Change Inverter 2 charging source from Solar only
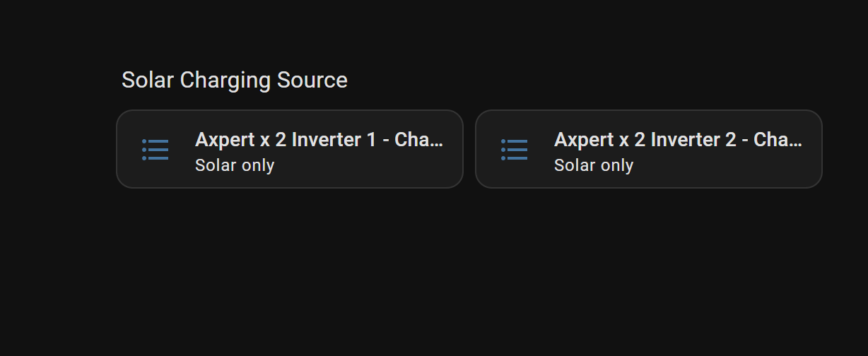The height and width of the screenshot is (356, 868). 594,165
